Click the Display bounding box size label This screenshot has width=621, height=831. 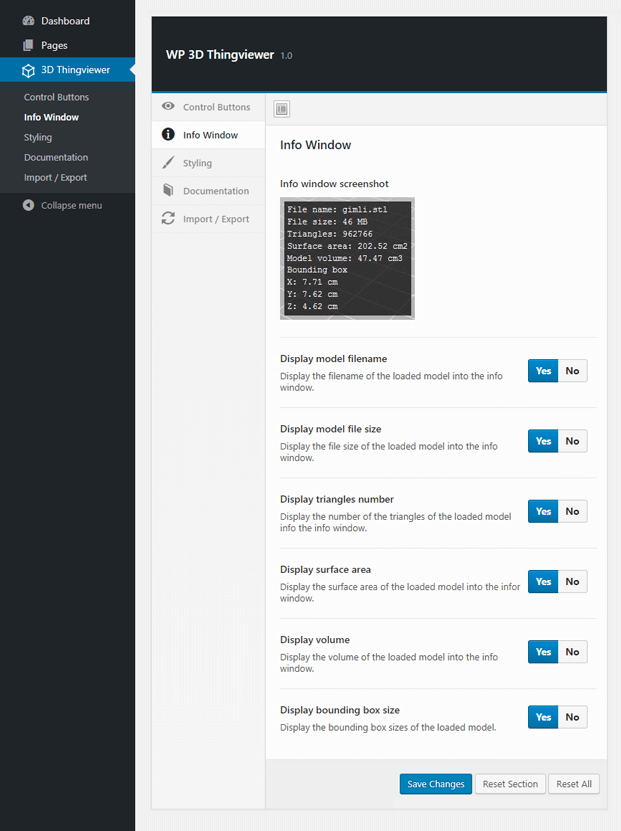pos(340,710)
